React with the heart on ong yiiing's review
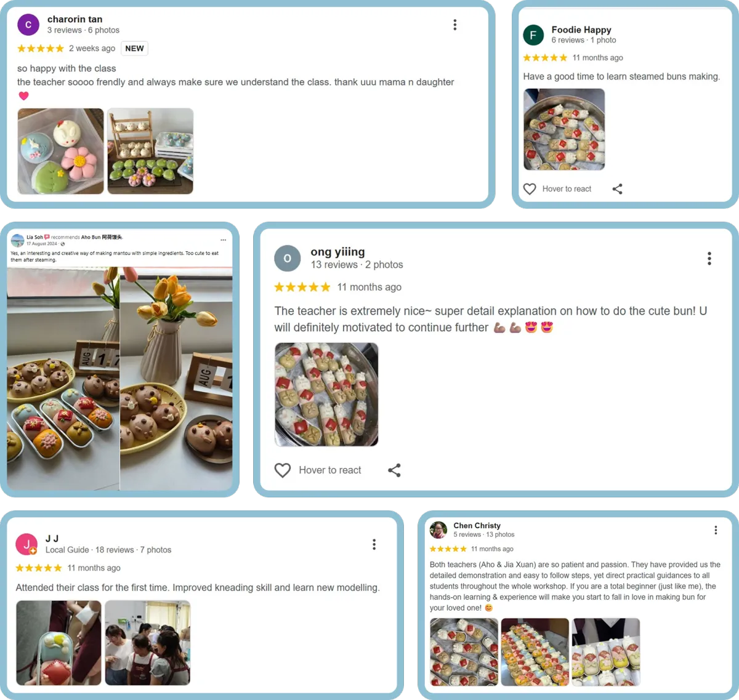 point(283,470)
